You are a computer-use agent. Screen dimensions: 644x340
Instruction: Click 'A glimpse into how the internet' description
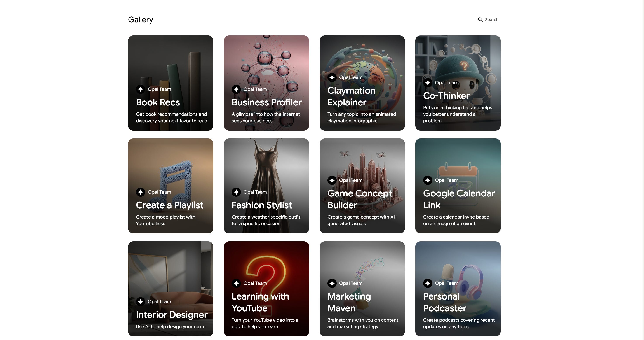[266, 117]
